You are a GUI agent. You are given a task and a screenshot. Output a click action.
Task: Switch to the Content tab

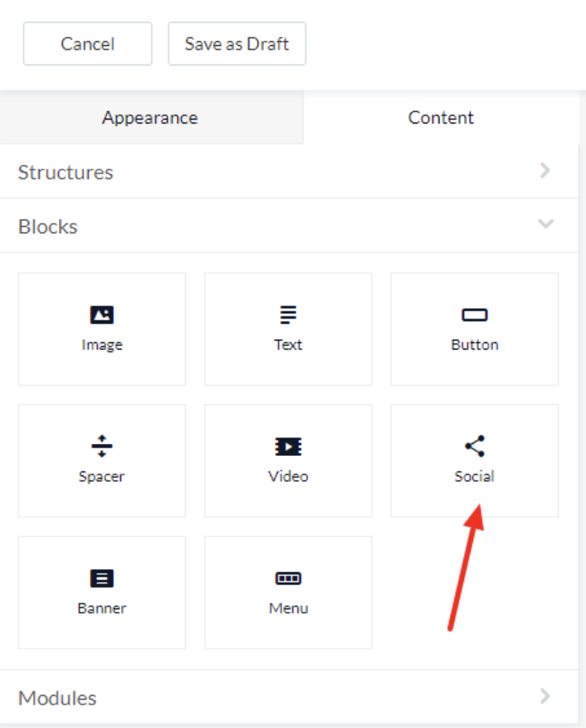coord(442,118)
